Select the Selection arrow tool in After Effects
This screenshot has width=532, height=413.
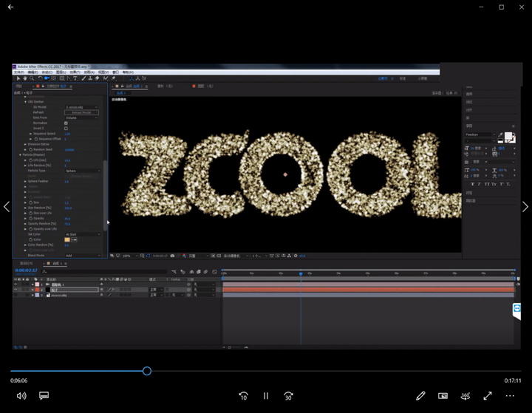18,78
